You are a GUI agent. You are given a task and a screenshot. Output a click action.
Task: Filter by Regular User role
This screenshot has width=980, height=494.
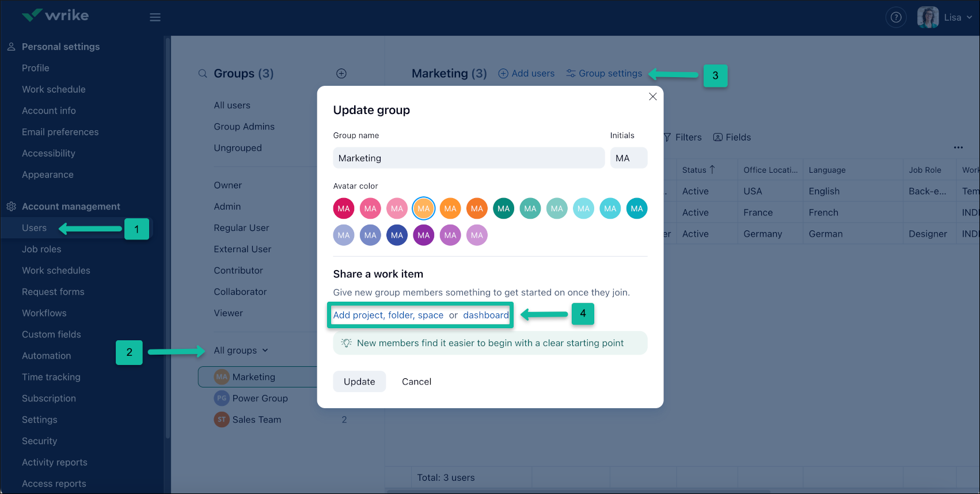[241, 228]
